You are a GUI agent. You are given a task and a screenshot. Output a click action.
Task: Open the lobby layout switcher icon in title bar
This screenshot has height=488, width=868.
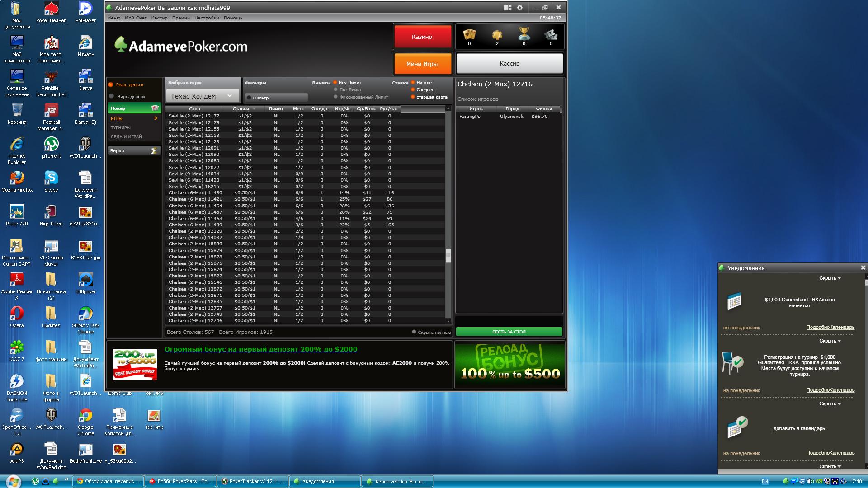[x=507, y=8]
